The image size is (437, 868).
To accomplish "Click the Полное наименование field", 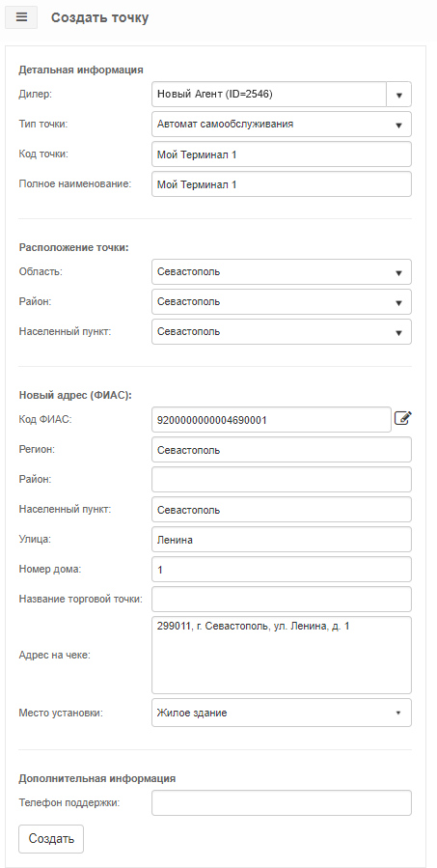I will coord(282,184).
